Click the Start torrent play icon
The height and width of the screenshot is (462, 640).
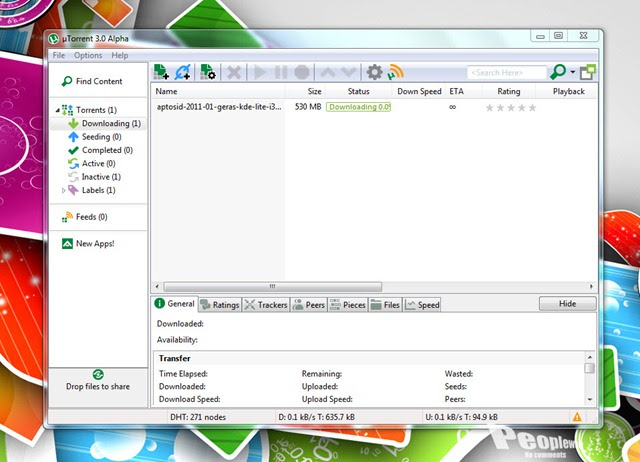tap(259, 73)
